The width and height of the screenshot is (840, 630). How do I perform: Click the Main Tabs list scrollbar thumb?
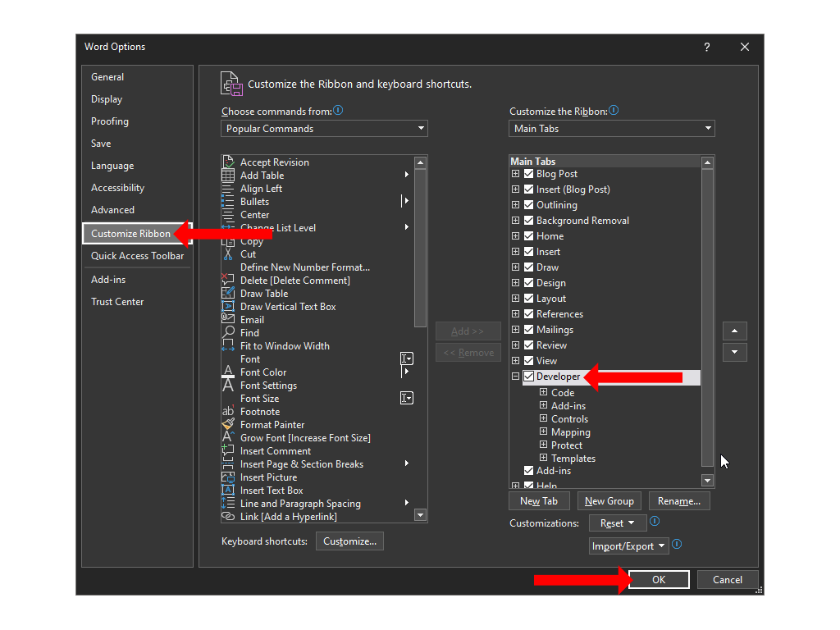click(707, 317)
